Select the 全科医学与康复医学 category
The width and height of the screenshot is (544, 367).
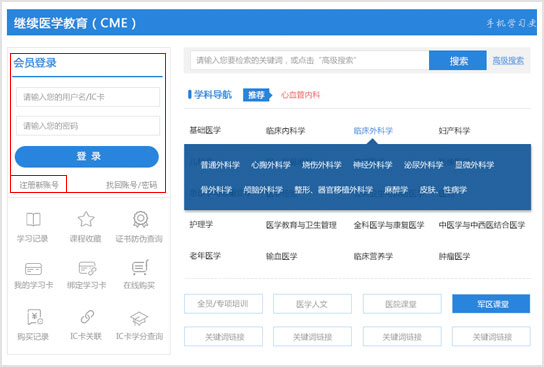click(x=389, y=225)
